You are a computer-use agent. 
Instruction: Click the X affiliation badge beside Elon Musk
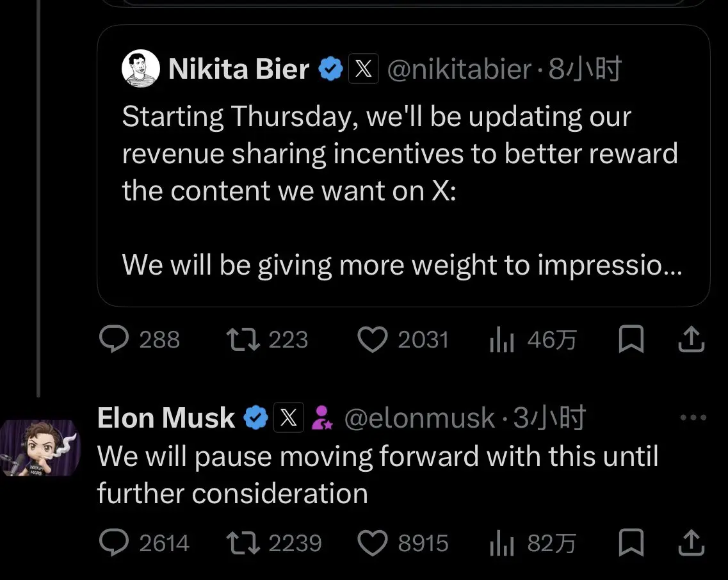(x=289, y=419)
